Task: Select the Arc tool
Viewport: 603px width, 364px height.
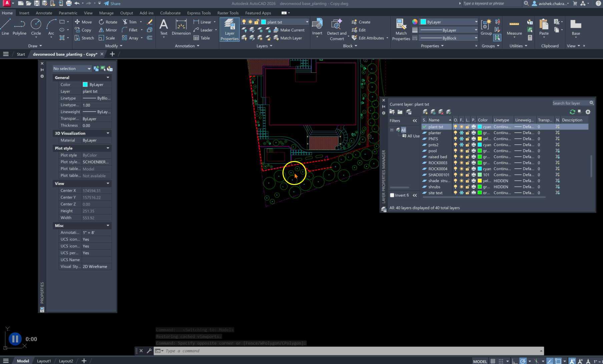Action: [x=51, y=27]
